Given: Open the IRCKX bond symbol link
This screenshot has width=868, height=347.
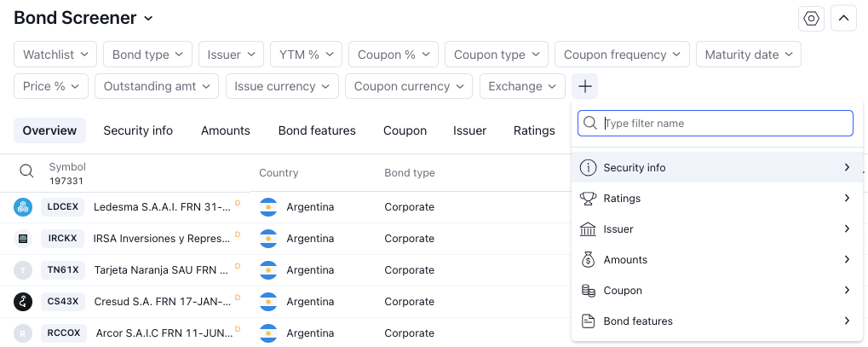Looking at the screenshot, I should [63, 239].
